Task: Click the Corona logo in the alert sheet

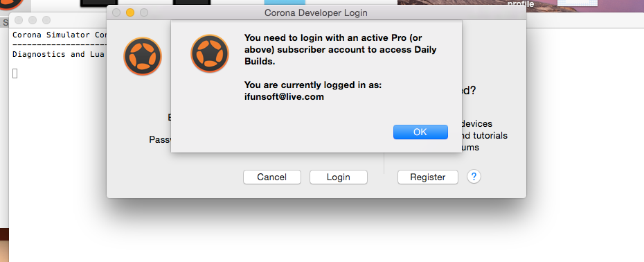Action: tap(209, 53)
